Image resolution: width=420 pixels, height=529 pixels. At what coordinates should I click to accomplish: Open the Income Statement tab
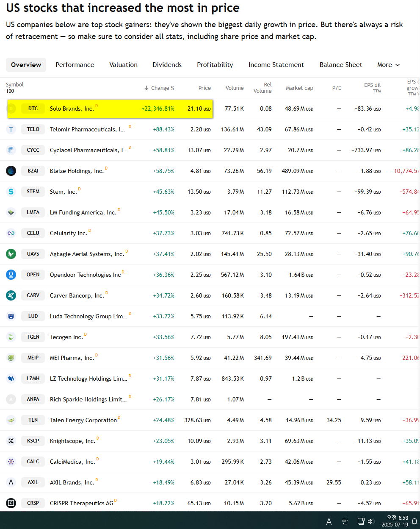(x=276, y=65)
